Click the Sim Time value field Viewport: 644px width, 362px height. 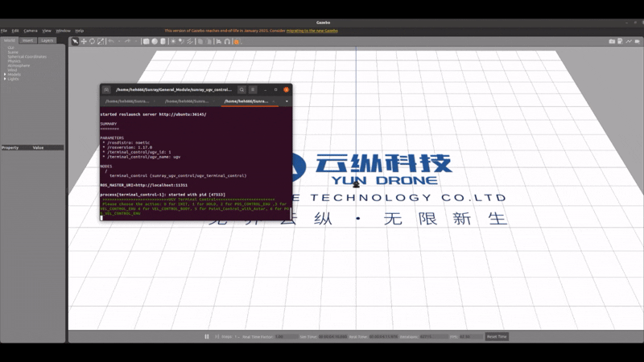[332, 336]
